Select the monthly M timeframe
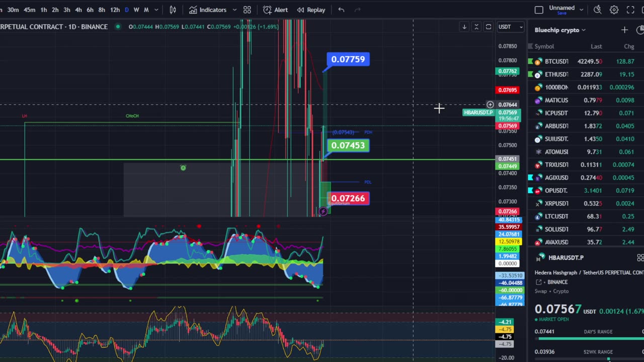Image resolution: width=644 pixels, height=362 pixels. (146, 10)
